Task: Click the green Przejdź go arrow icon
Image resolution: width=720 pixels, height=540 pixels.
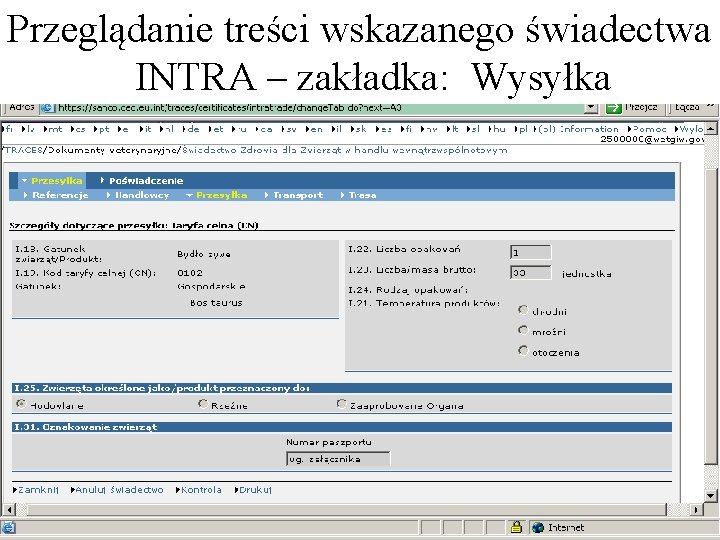Action: tap(613, 108)
